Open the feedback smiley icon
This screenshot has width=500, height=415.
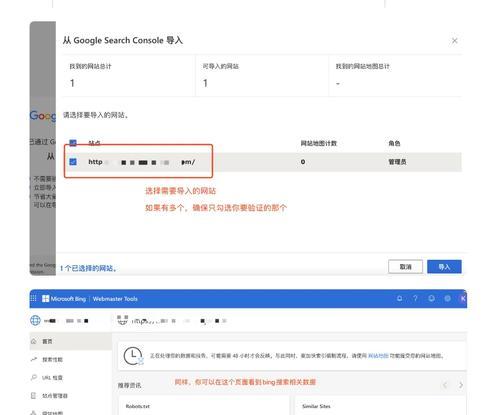[431, 298]
